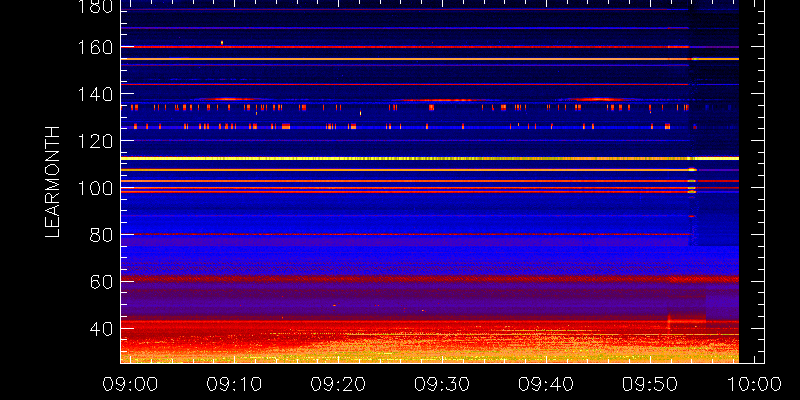
Task: Click the 40 frequency axis label
Action: coord(101,329)
